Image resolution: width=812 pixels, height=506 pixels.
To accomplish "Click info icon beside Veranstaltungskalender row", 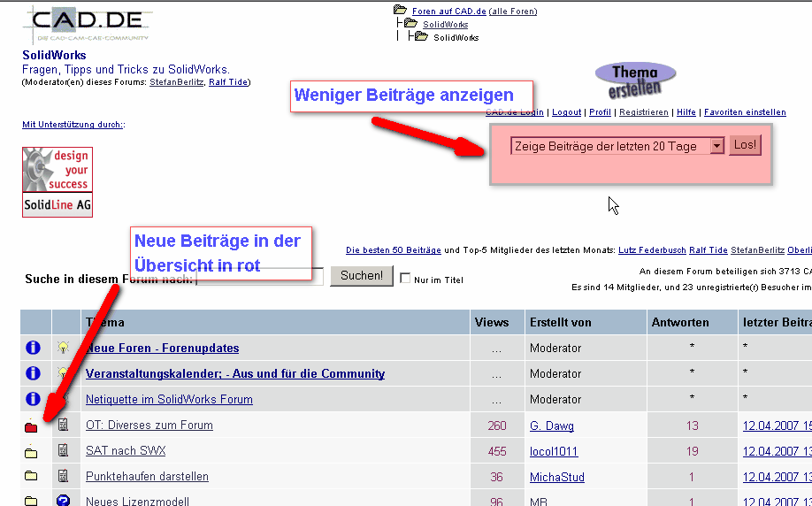I will (x=33, y=373).
